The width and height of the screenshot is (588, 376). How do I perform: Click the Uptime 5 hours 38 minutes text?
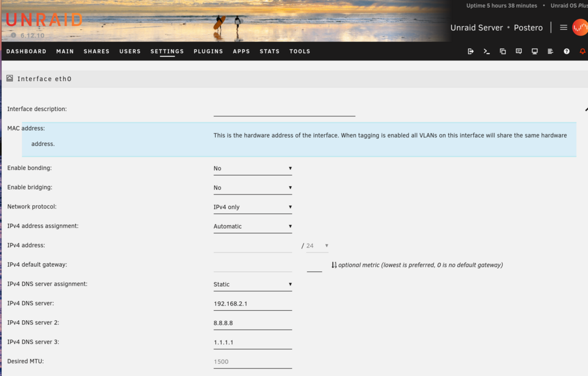click(x=502, y=6)
